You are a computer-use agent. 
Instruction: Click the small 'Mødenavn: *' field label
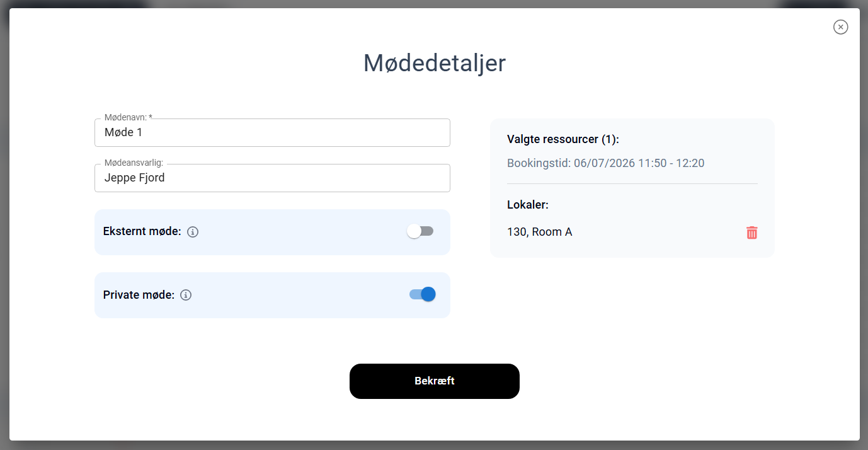(128, 117)
